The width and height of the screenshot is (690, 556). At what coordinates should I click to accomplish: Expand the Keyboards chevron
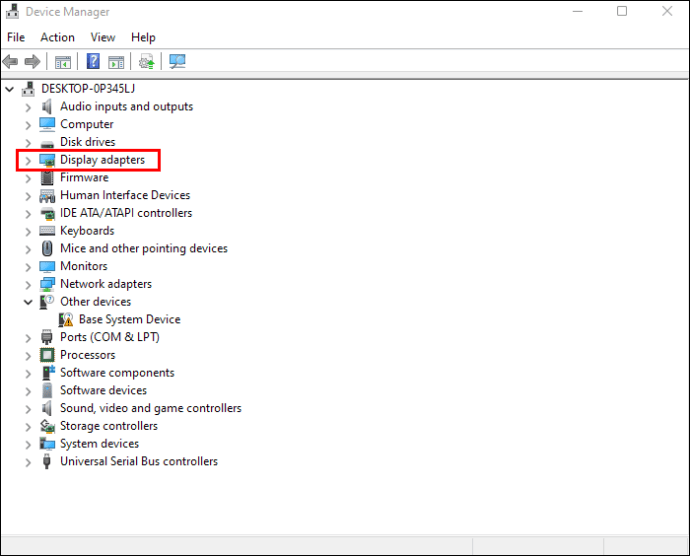click(x=28, y=231)
